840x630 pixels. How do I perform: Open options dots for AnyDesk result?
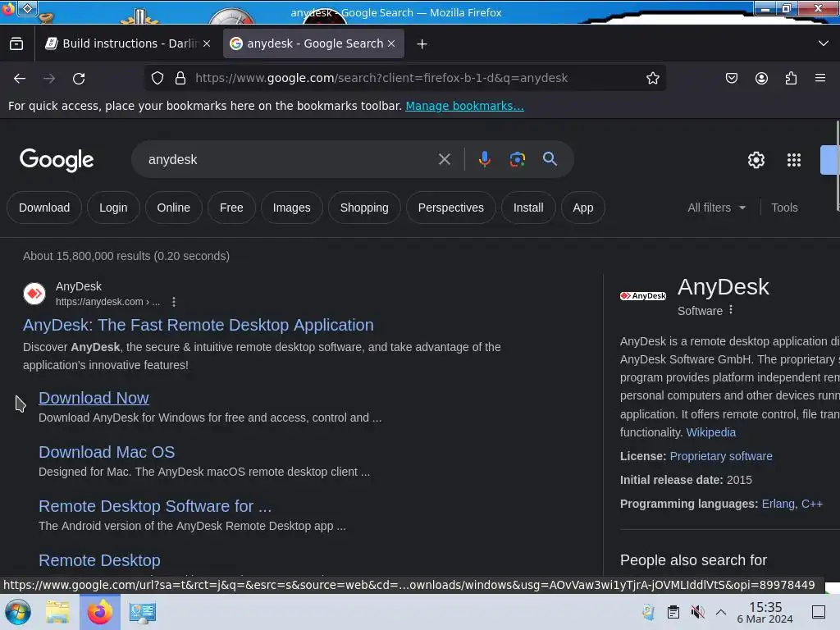tap(174, 302)
